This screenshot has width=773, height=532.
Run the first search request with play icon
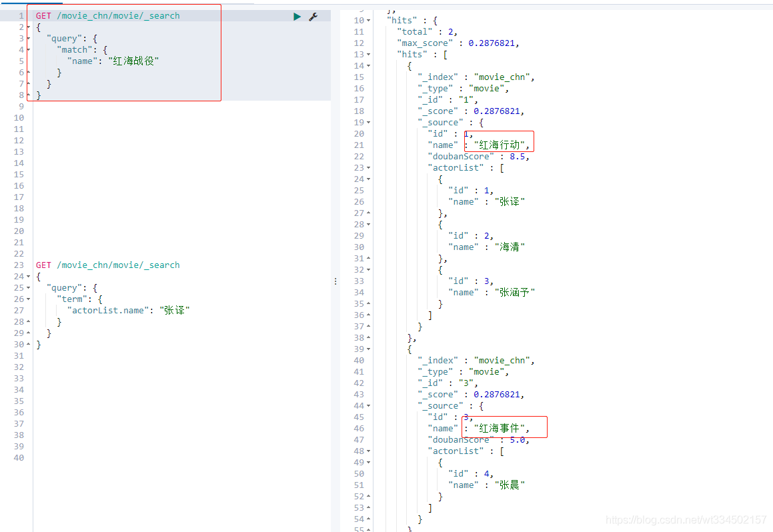click(x=297, y=17)
